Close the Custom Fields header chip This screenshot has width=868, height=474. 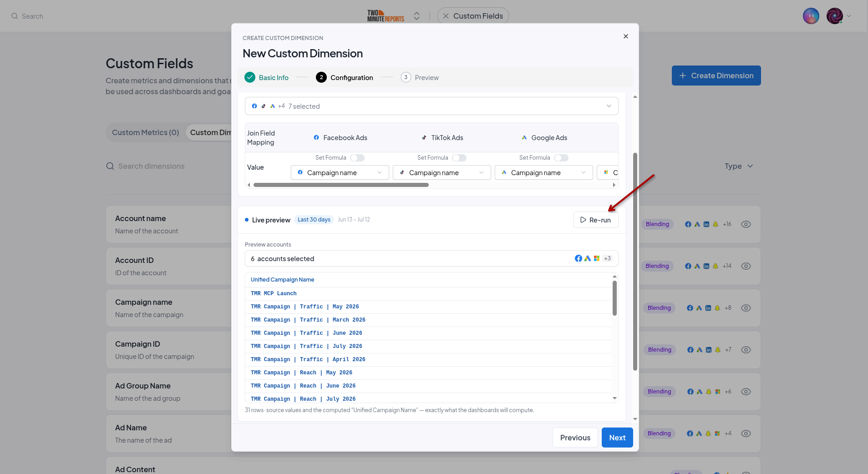click(x=446, y=16)
